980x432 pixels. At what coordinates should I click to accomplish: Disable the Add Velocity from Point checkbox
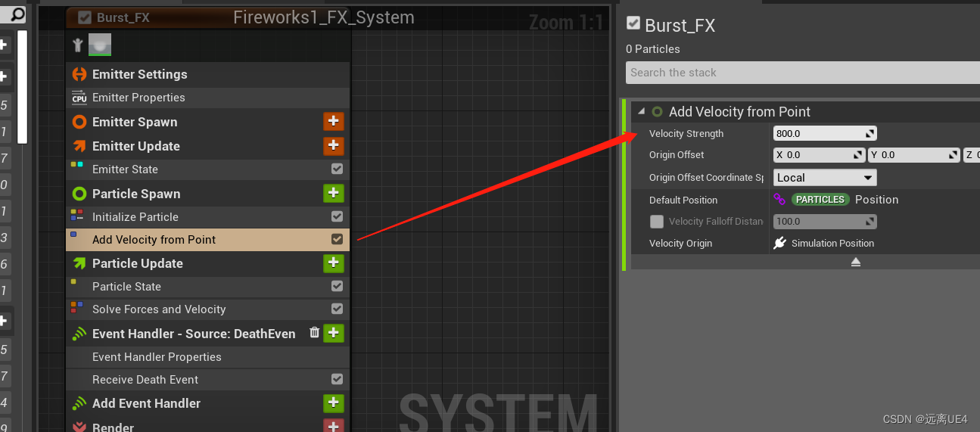pyautogui.click(x=337, y=239)
